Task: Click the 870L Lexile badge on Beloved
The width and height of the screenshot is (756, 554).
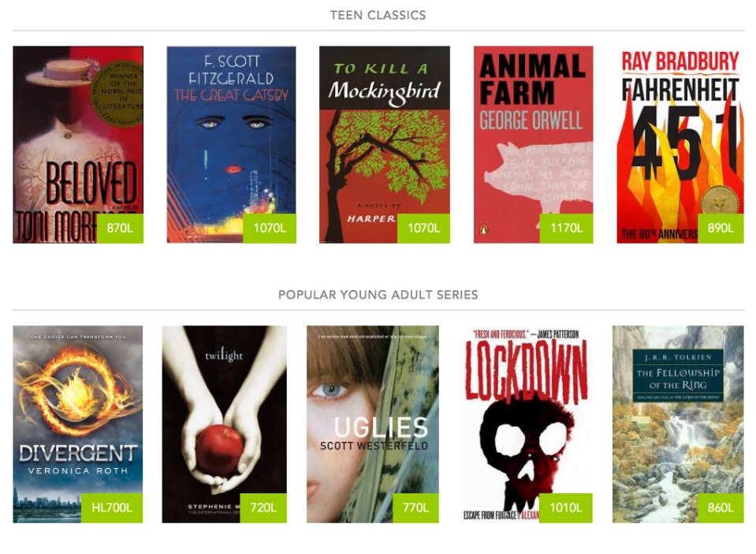Action: click(120, 229)
